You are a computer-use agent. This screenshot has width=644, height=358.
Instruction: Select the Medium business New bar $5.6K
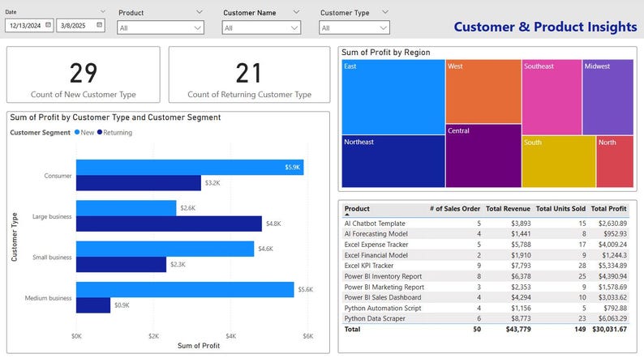pos(185,289)
